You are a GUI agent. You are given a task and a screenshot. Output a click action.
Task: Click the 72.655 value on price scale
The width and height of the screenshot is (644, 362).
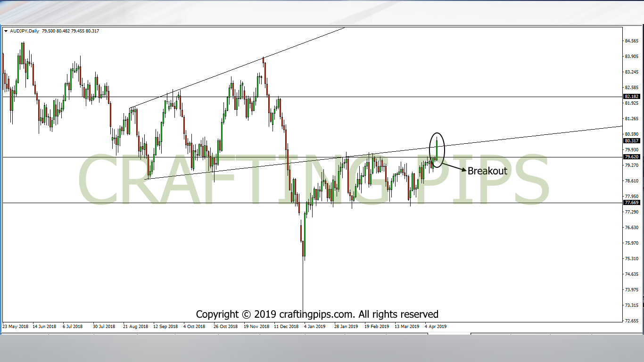[631, 321]
